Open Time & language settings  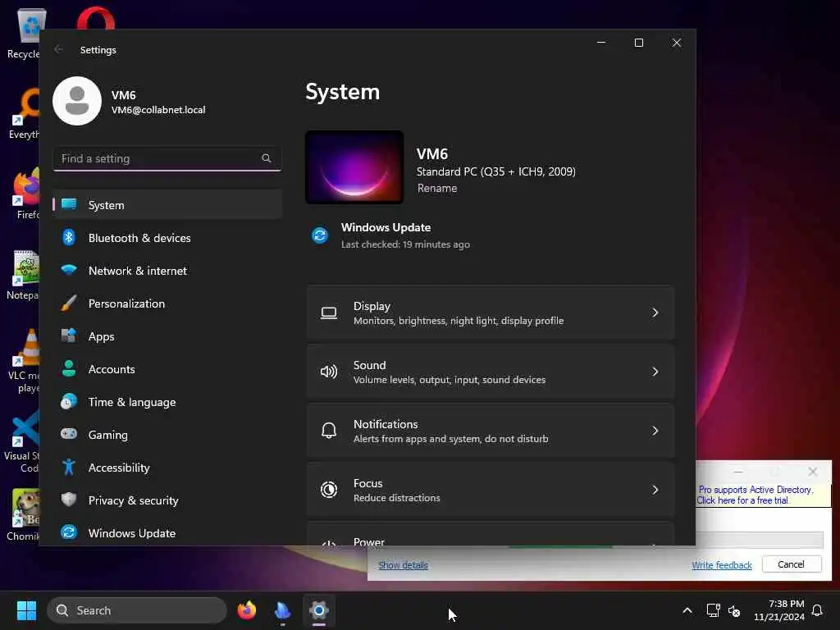[167, 402]
